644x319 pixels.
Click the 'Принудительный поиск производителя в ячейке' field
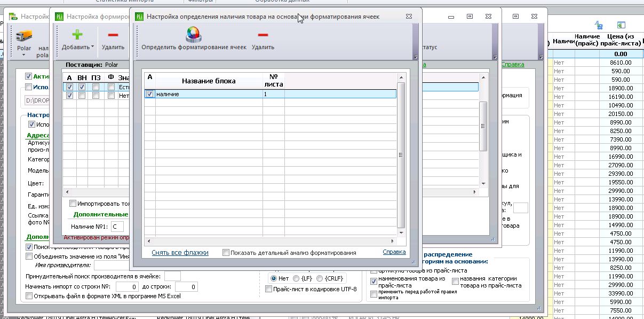point(172,276)
